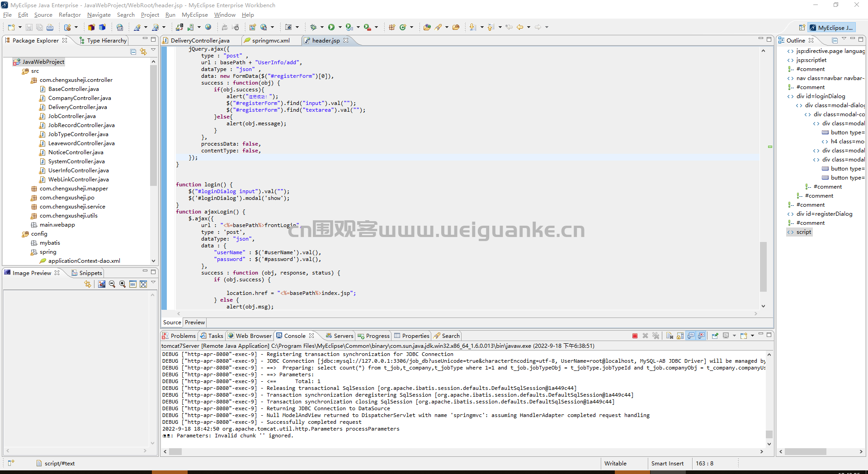
Task: Click fit image icon in Image Preview
Action: pos(143,284)
